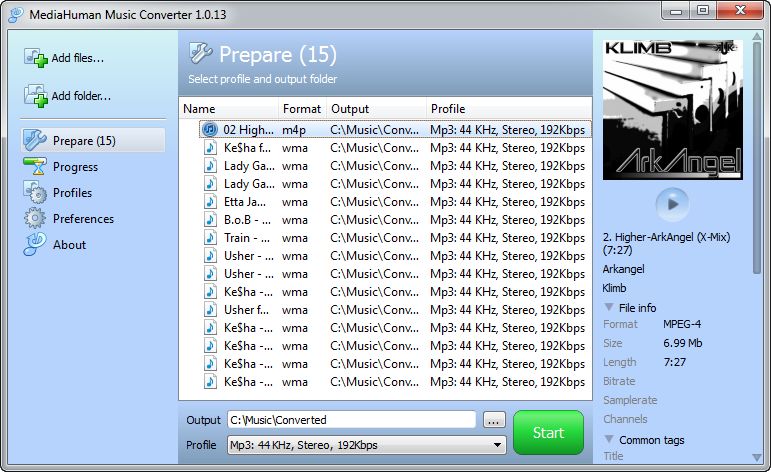Screen dimensions: 771x472
Task: Start the conversion with the green Start button
Action: pos(548,433)
